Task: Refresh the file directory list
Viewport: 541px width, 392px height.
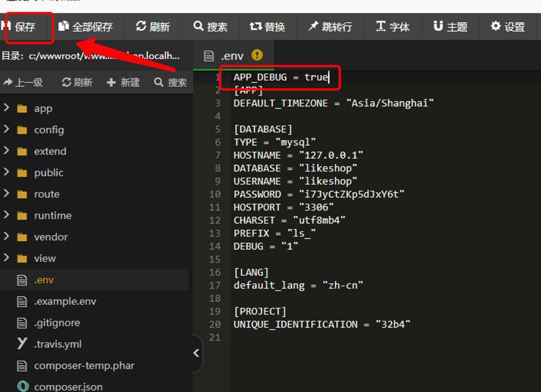Action: click(77, 82)
